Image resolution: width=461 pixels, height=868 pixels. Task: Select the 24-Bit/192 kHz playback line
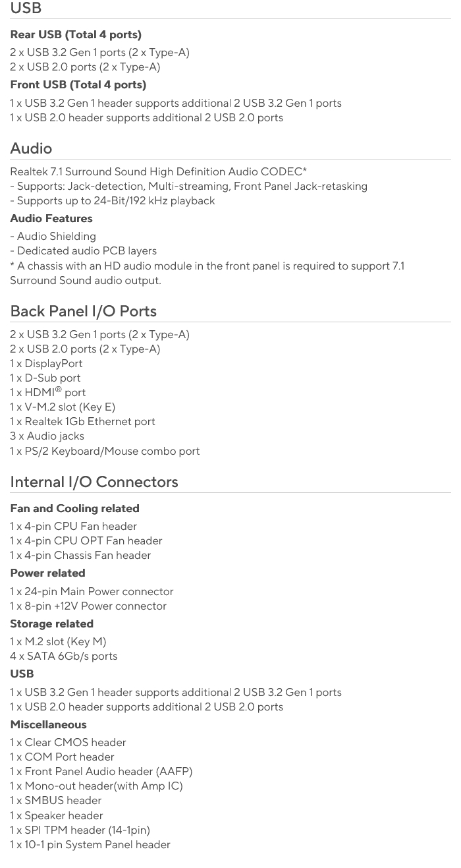113,200
